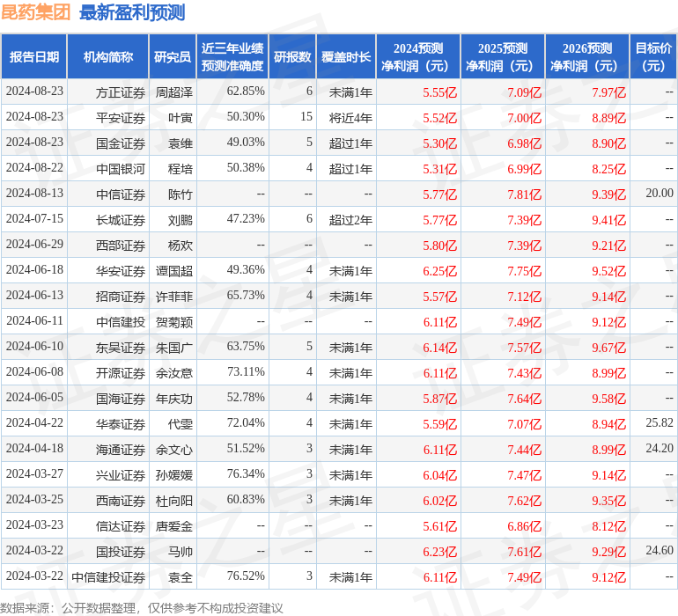The height and width of the screenshot is (616, 678).
Task: Click accuracy value 62.85%
Action: 246,92
